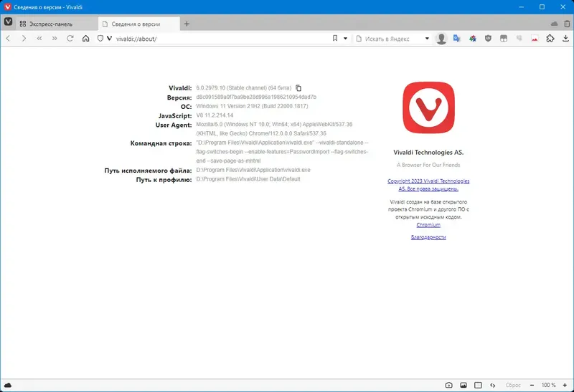
Task: Toggle tab tiling in status bar
Action: pyautogui.click(x=478, y=385)
